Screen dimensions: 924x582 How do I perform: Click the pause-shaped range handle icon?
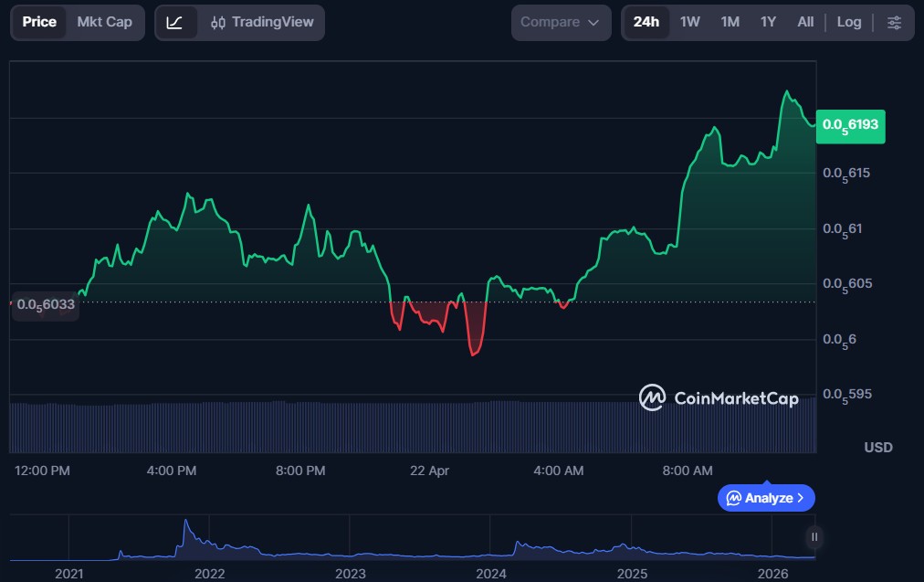click(814, 536)
